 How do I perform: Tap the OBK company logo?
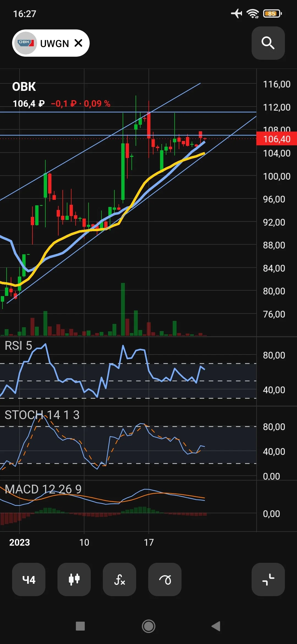[26, 43]
